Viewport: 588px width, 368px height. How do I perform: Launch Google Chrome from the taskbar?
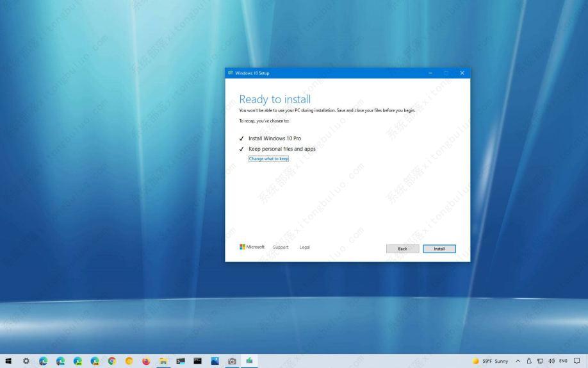(112, 361)
